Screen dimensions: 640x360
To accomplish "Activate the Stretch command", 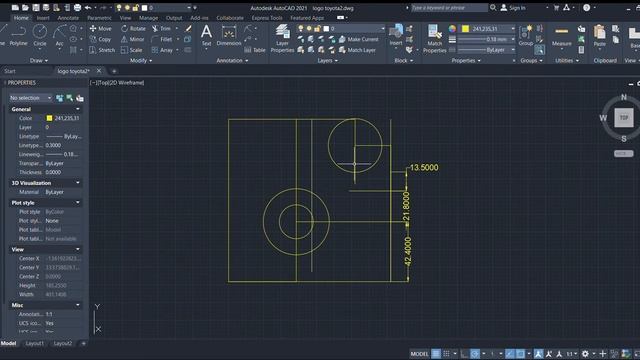I will click(x=102, y=50).
